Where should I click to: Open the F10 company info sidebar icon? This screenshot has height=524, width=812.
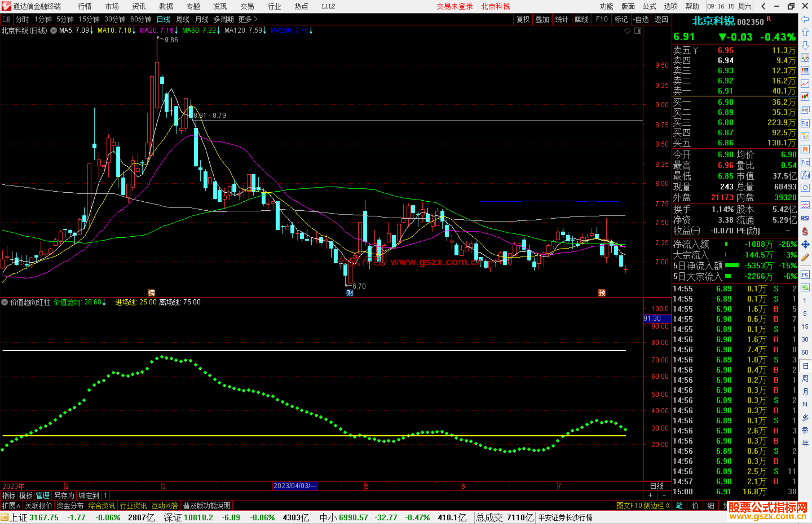click(x=805, y=123)
